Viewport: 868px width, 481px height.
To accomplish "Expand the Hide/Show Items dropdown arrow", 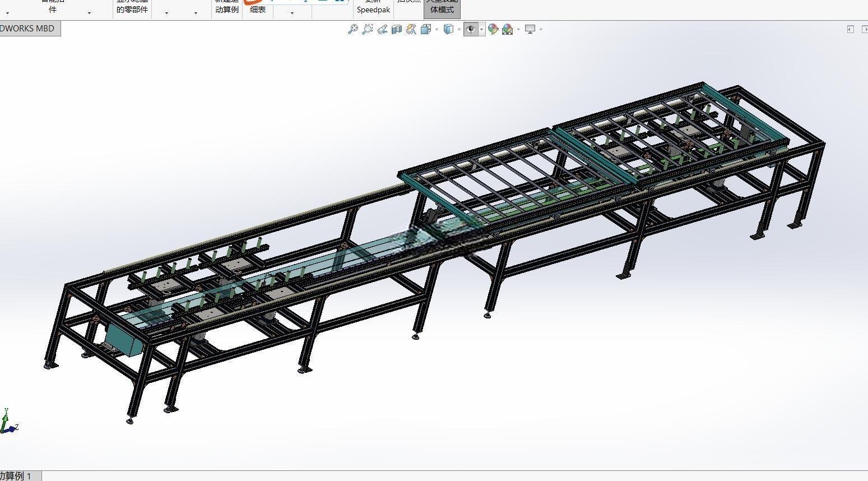I will pyautogui.click(x=481, y=29).
